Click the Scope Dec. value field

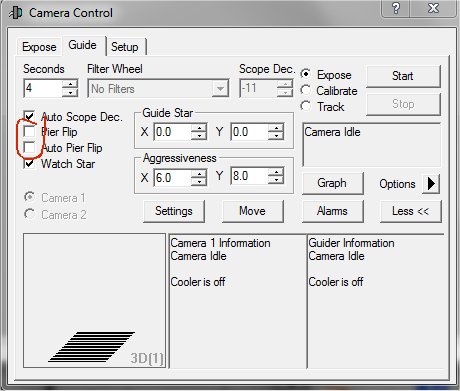click(258, 88)
